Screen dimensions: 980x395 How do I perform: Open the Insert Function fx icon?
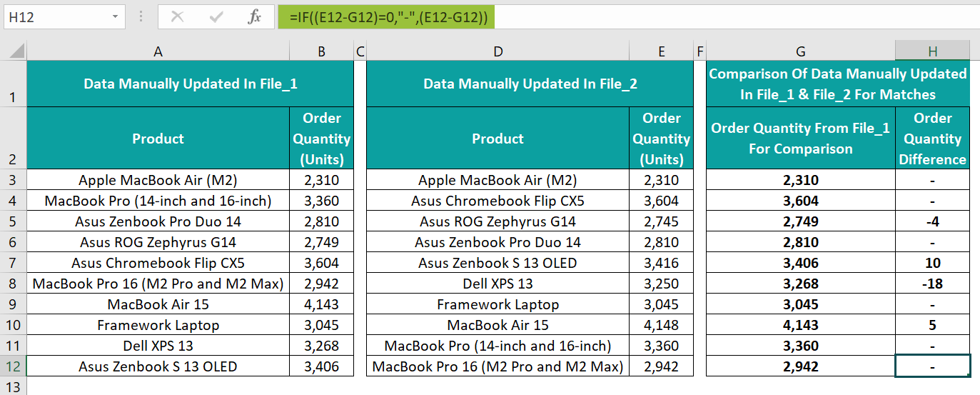(254, 16)
